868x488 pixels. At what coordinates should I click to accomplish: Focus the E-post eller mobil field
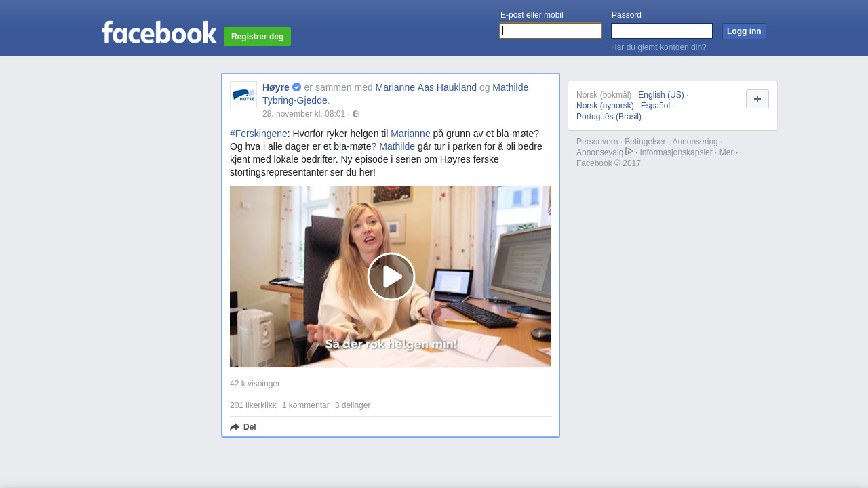click(551, 31)
